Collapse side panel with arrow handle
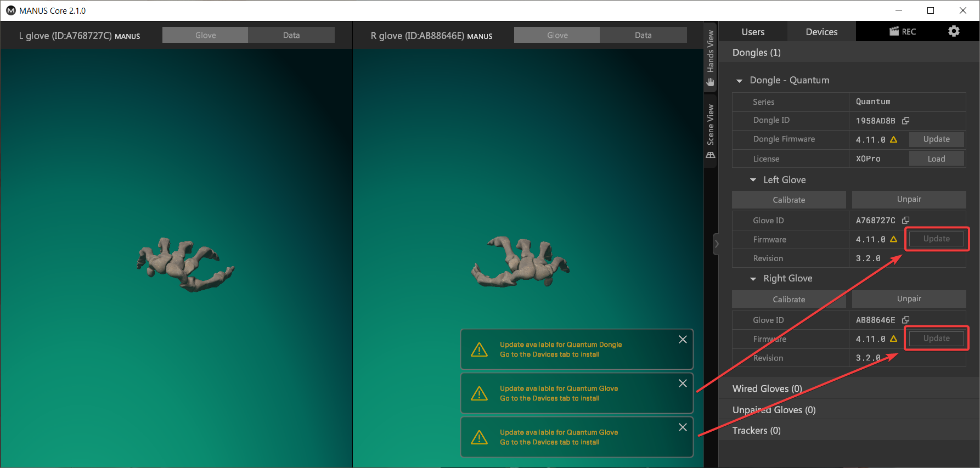The image size is (980, 468). pyautogui.click(x=716, y=244)
